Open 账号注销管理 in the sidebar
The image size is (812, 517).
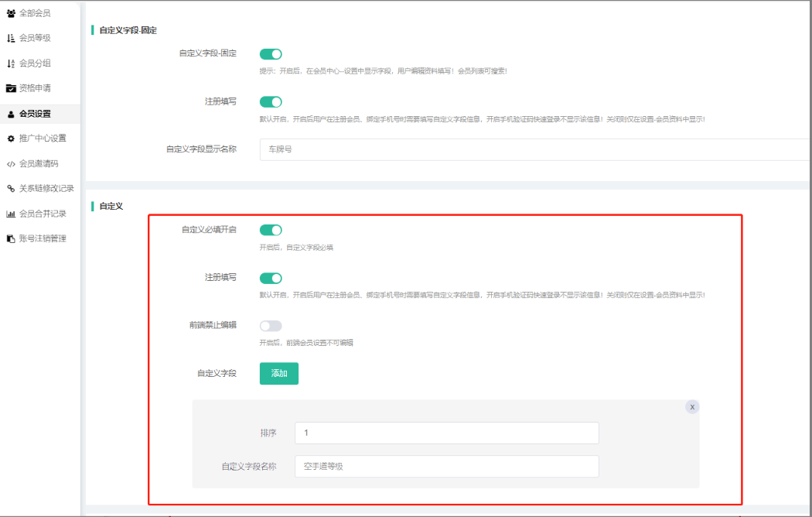(x=43, y=238)
